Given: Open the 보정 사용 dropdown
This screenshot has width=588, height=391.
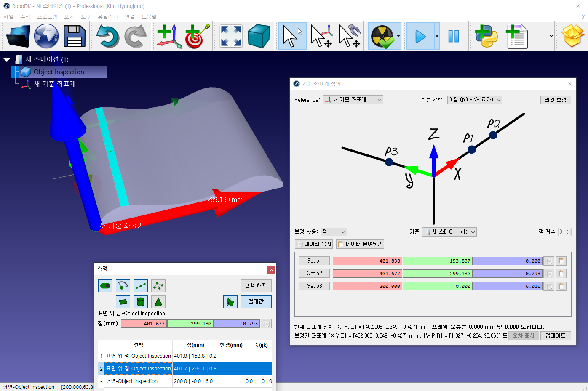Looking at the screenshot, I should (334, 232).
